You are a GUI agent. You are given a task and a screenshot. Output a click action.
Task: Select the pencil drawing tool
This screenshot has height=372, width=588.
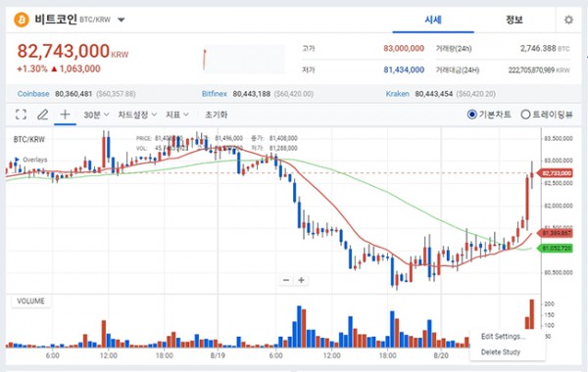tap(43, 115)
